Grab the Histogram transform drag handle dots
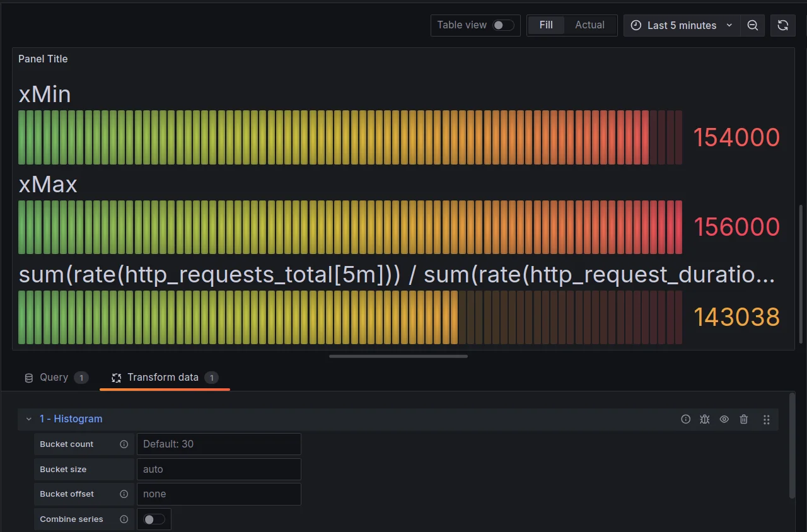The width and height of the screenshot is (807, 532). 766,419
